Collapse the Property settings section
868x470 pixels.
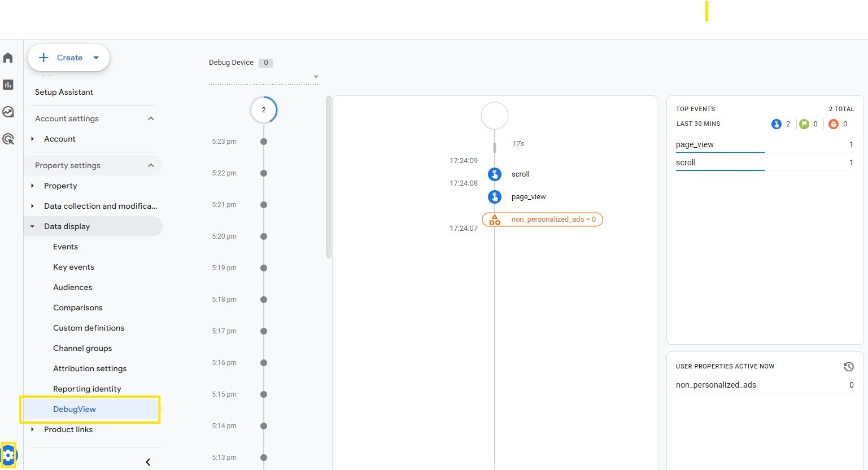tap(151, 165)
